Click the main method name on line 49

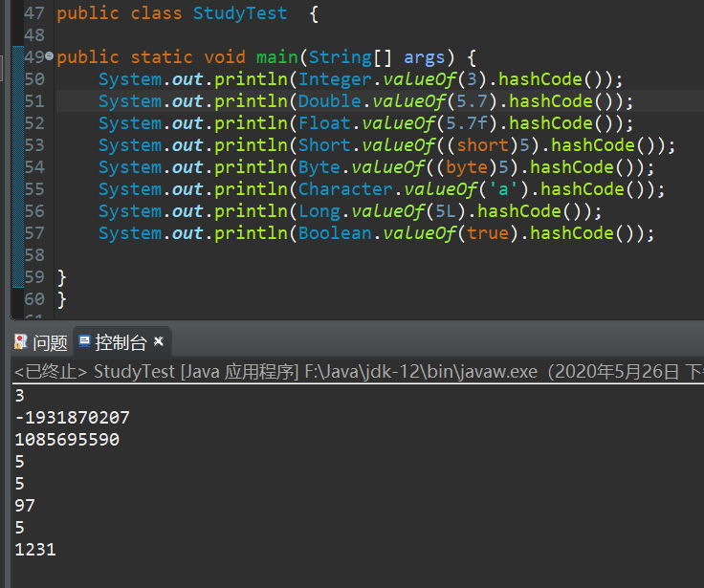[276, 57]
